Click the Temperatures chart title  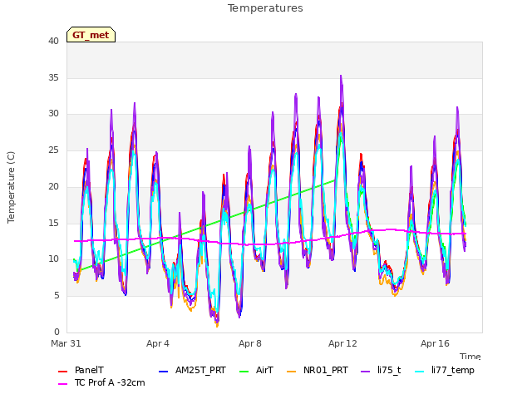point(265,8)
